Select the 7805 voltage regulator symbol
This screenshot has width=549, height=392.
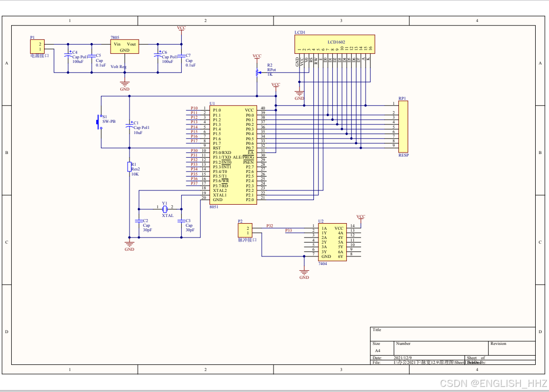tap(124, 47)
